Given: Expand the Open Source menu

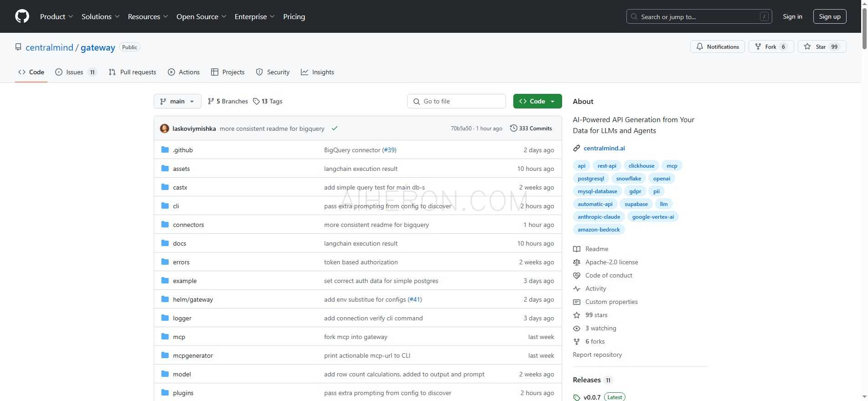Looking at the screenshot, I should (x=201, y=16).
